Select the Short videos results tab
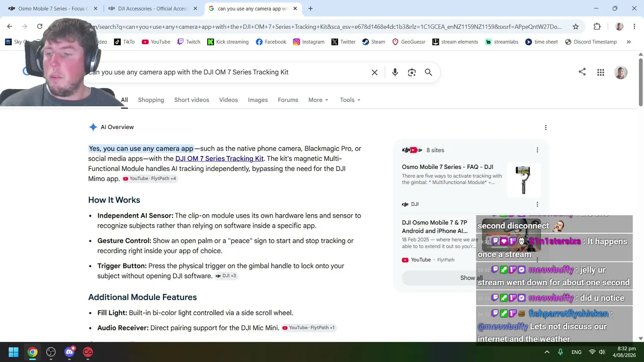Viewport: 644px width, 362px height. (192, 100)
